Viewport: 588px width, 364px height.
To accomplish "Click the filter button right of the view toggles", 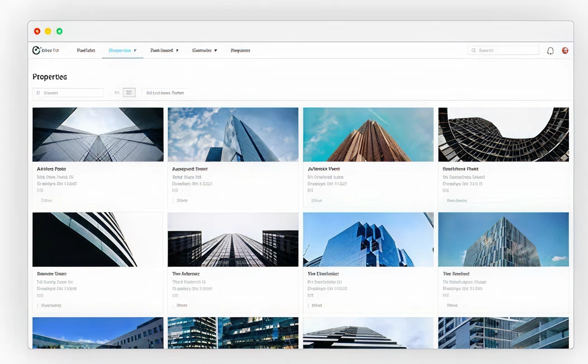I will (x=165, y=93).
